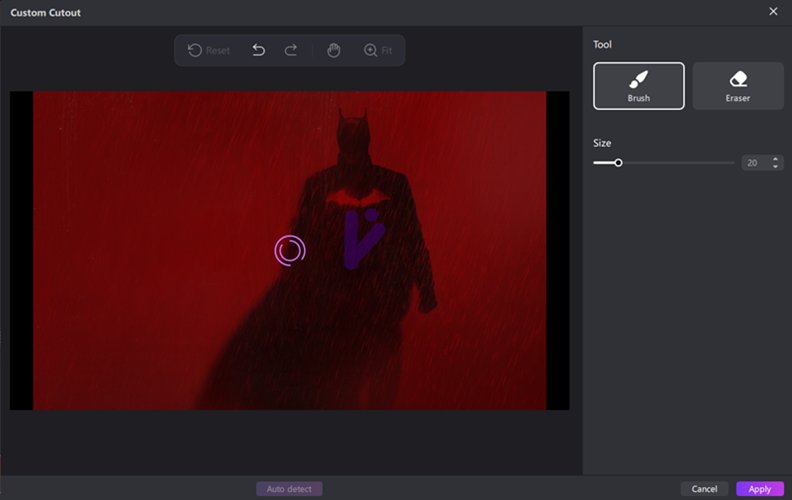Screen dimensions: 792x500
Task: Undo the last brush stroke
Action: tap(259, 50)
